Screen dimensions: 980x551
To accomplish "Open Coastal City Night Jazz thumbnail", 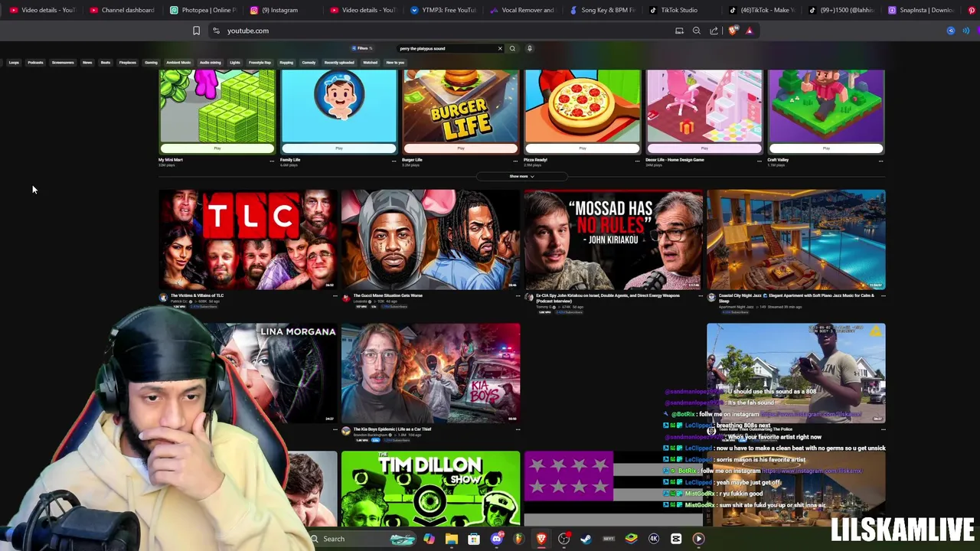I will [x=795, y=240].
